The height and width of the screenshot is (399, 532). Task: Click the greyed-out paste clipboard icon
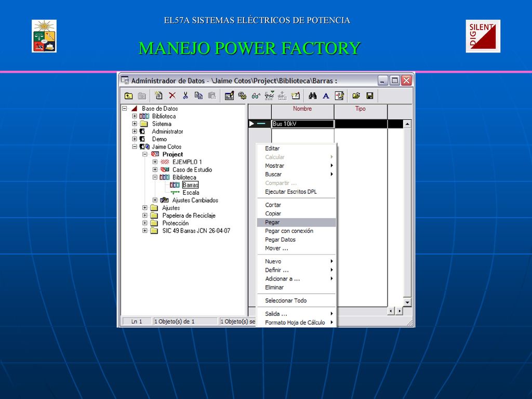point(212,96)
